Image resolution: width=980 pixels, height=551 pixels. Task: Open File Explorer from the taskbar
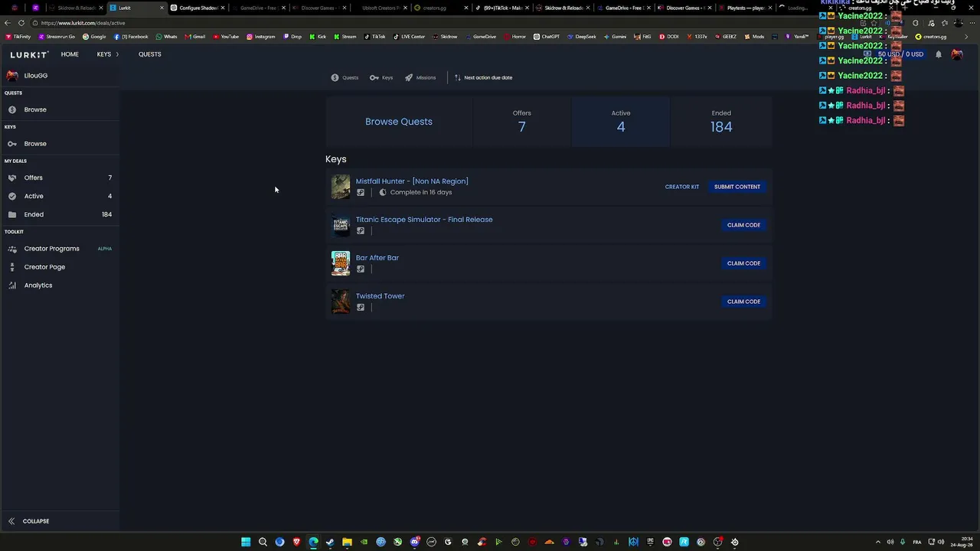coord(347,542)
